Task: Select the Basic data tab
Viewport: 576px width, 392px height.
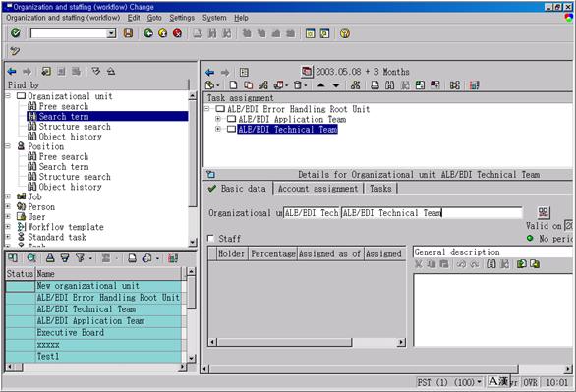Action: click(x=239, y=189)
